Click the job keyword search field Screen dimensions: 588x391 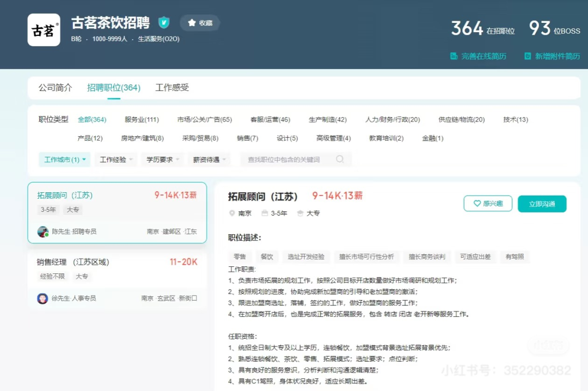pyautogui.click(x=289, y=160)
